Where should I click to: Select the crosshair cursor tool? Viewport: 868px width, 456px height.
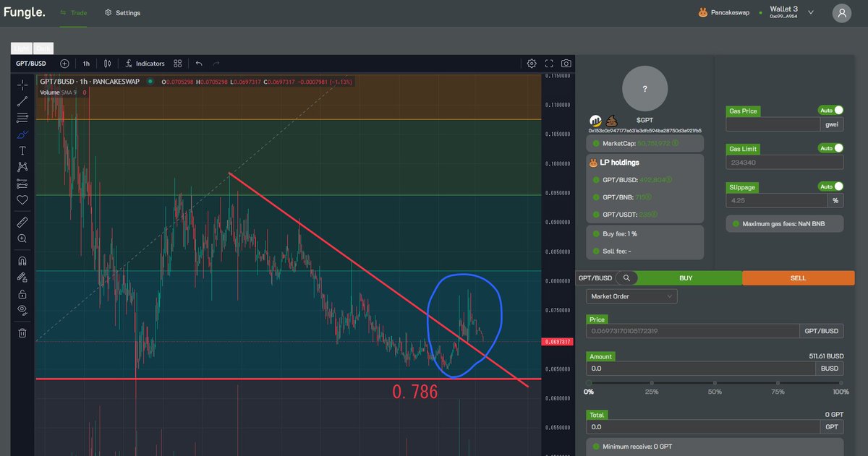pos(22,85)
